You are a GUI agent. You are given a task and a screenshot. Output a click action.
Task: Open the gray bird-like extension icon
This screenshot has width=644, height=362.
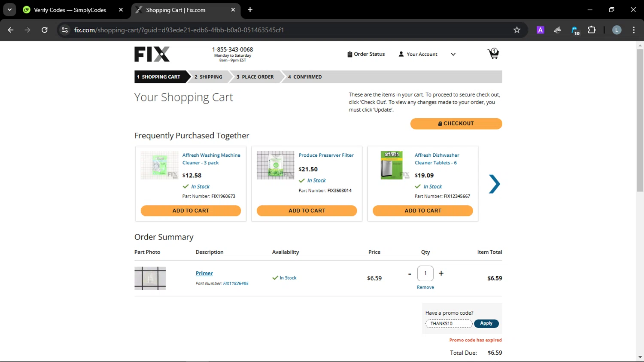tap(557, 30)
